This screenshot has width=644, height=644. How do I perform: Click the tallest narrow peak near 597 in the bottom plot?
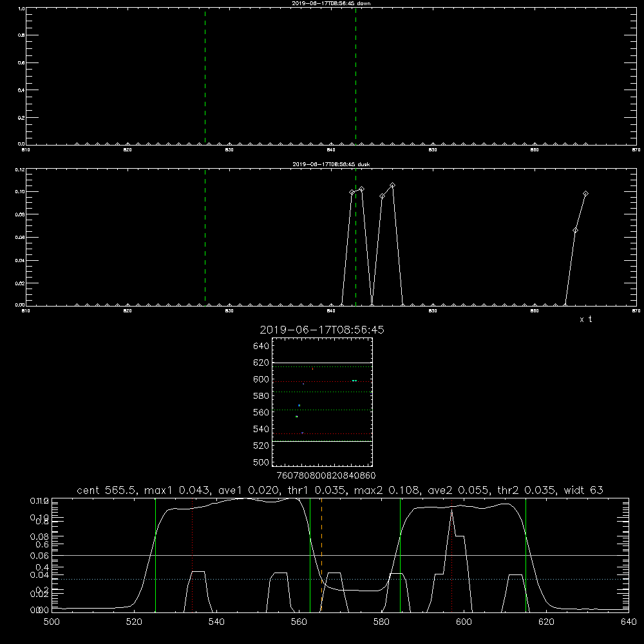point(452,511)
